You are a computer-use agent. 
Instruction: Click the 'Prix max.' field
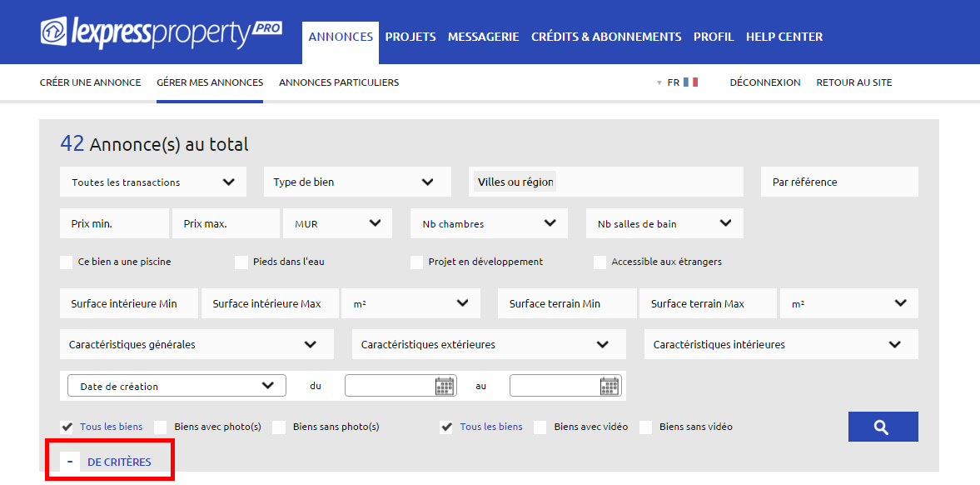(226, 223)
